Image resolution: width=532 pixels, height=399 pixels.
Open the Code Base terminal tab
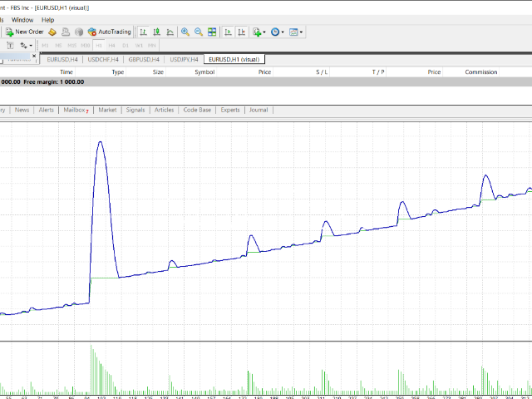coord(197,110)
